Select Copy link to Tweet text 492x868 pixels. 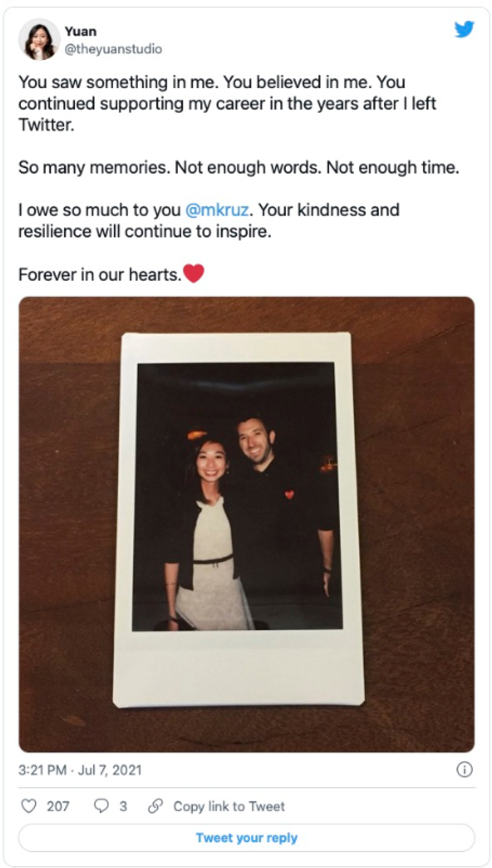229,806
